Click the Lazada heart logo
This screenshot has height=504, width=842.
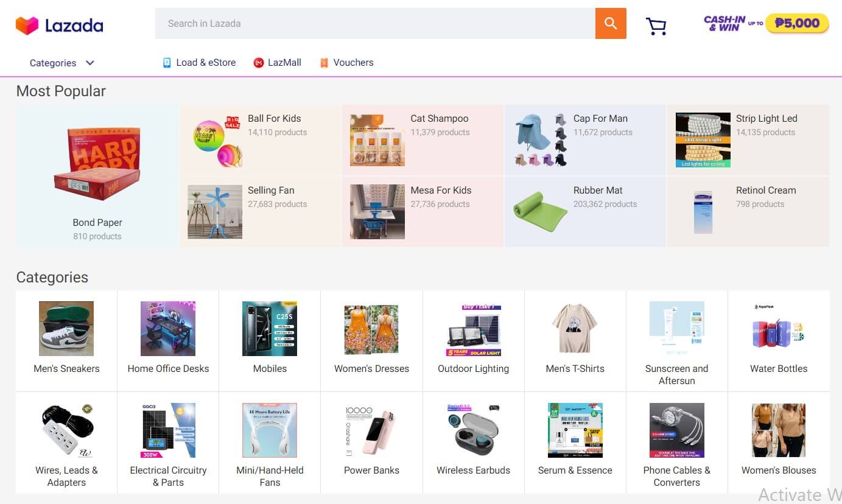click(26, 24)
